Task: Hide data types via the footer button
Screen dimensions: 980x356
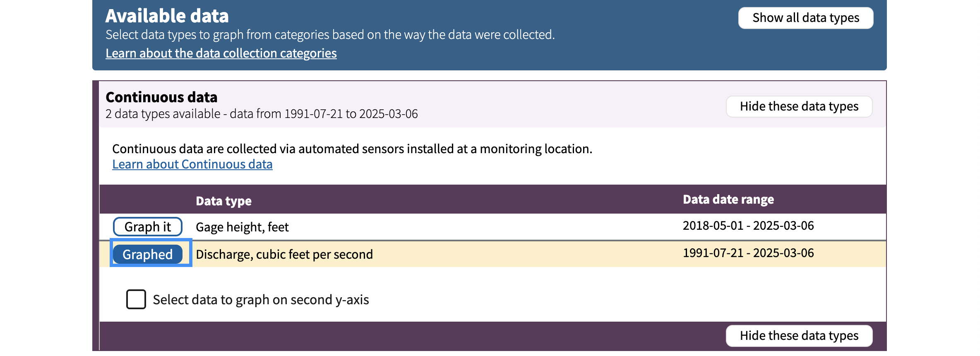Action: [799, 336]
